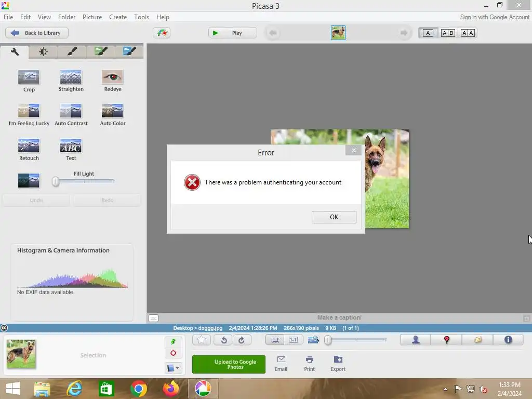The width and height of the screenshot is (532, 399).
Task: Open the green brush effects tab
Action: pos(101,51)
